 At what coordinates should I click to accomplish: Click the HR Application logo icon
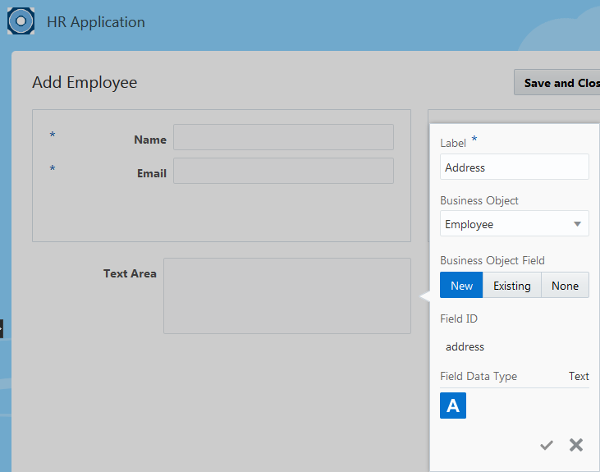22,22
